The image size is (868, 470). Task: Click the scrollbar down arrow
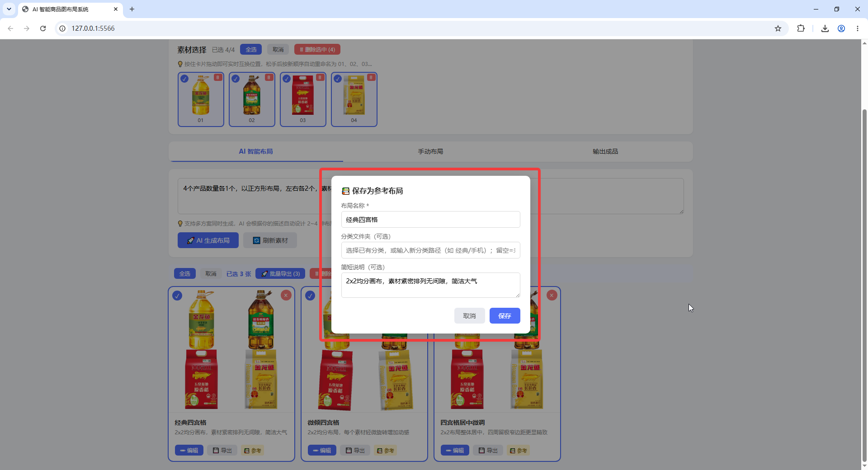point(864,466)
